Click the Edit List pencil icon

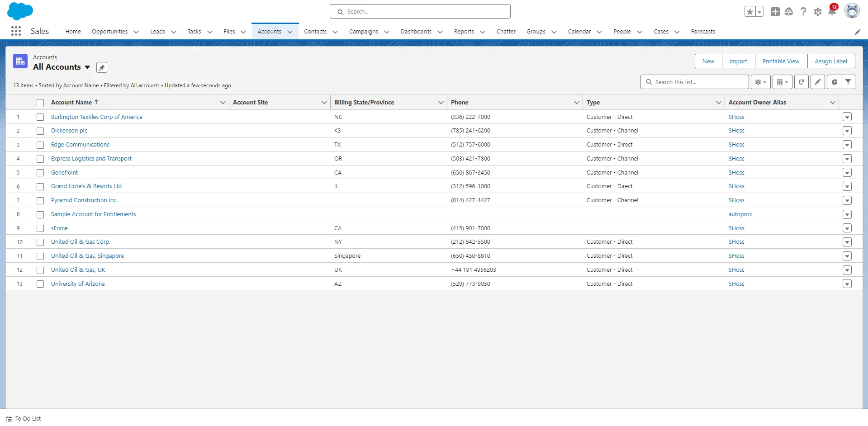[818, 82]
